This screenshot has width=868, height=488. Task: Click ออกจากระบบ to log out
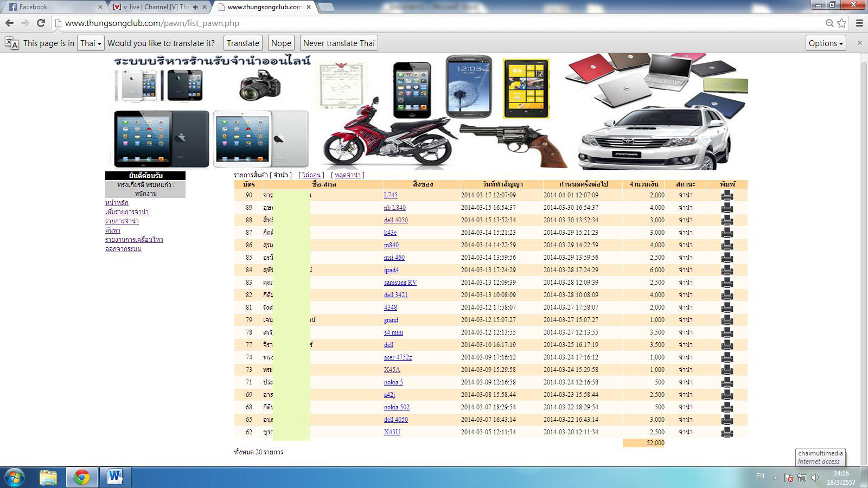123,249
